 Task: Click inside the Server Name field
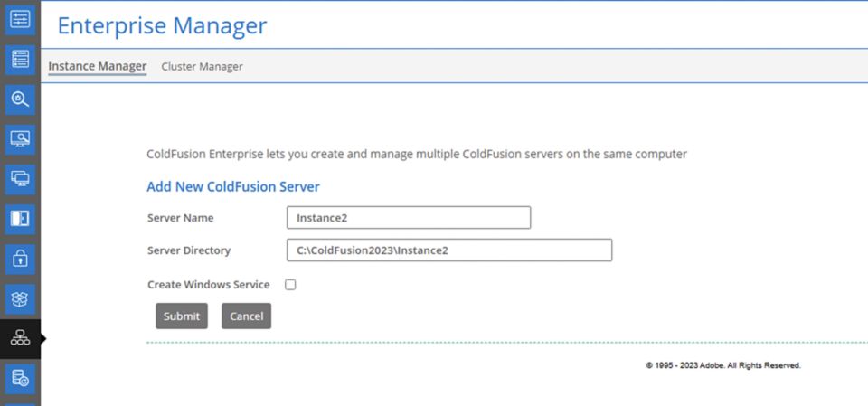point(408,217)
